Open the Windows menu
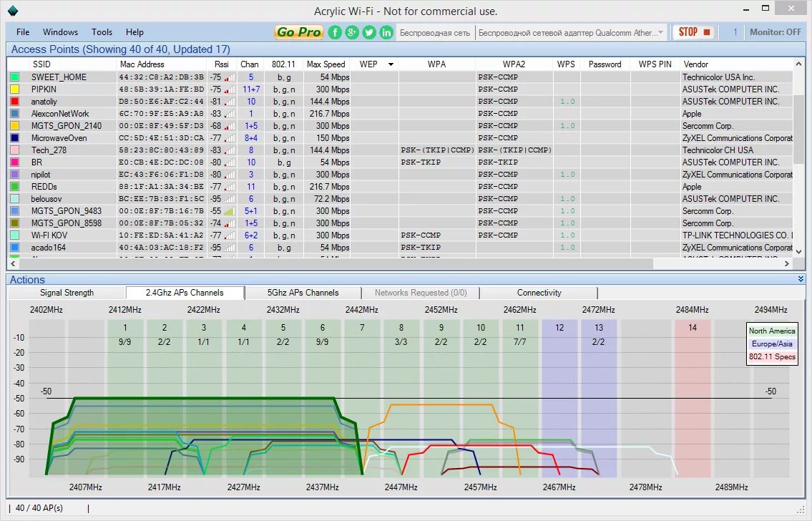 click(60, 32)
